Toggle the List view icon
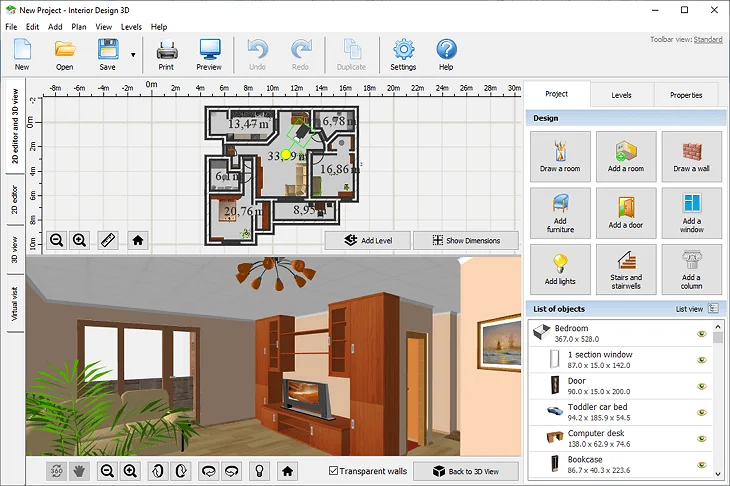The height and width of the screenshot is (486, 730). click(x=713, y=309)
